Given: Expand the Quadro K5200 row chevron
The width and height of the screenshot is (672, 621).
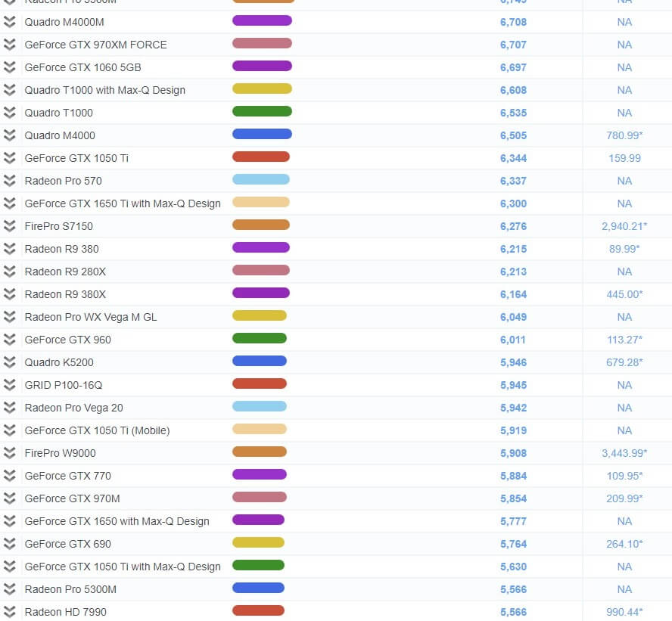Looking at the screenshot, I should pos(9,362).
